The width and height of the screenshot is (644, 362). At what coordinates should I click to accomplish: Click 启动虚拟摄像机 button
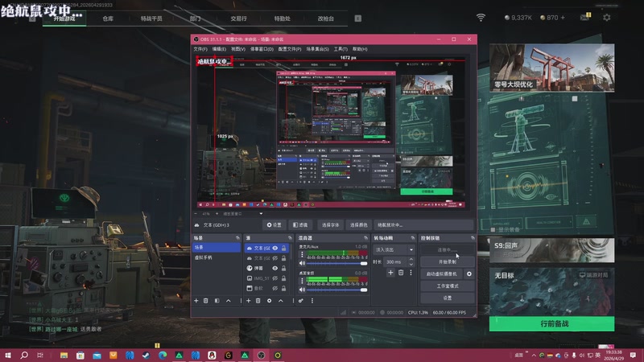441,274
